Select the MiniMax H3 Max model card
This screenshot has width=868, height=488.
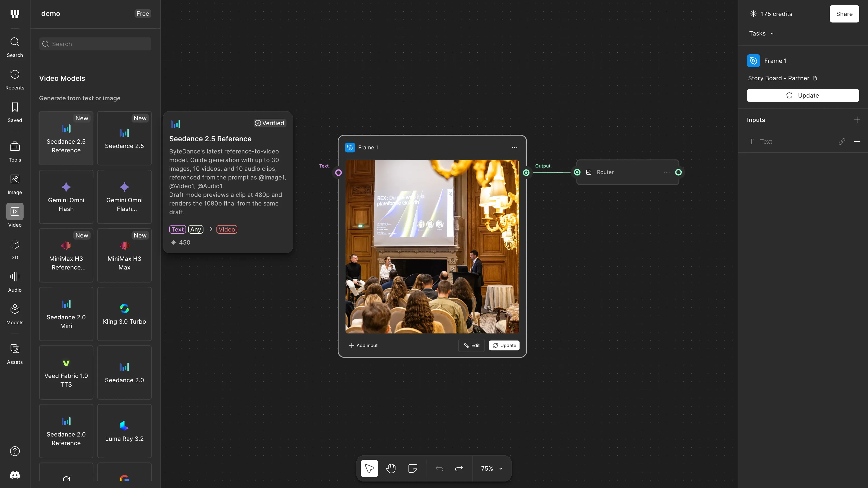click(124, 256)
